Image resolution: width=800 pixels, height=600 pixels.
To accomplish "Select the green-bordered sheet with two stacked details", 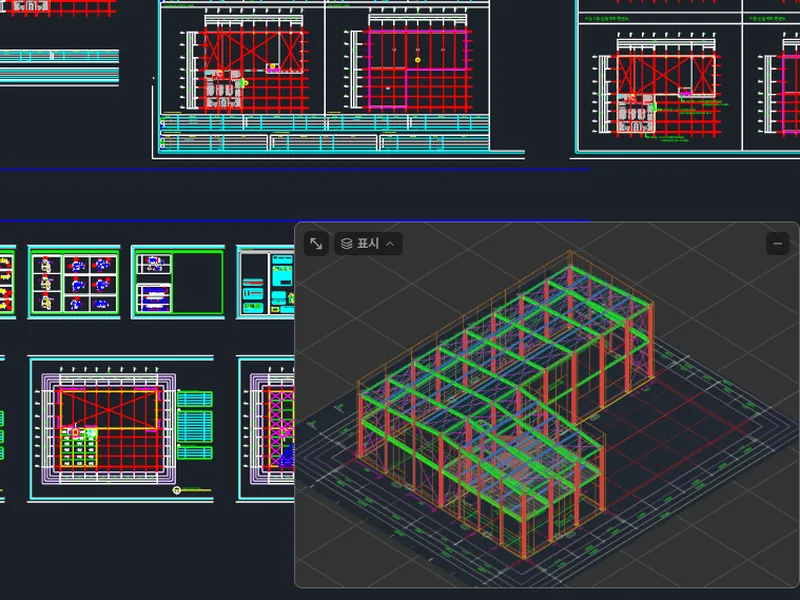I will click(x=178, y=283).
